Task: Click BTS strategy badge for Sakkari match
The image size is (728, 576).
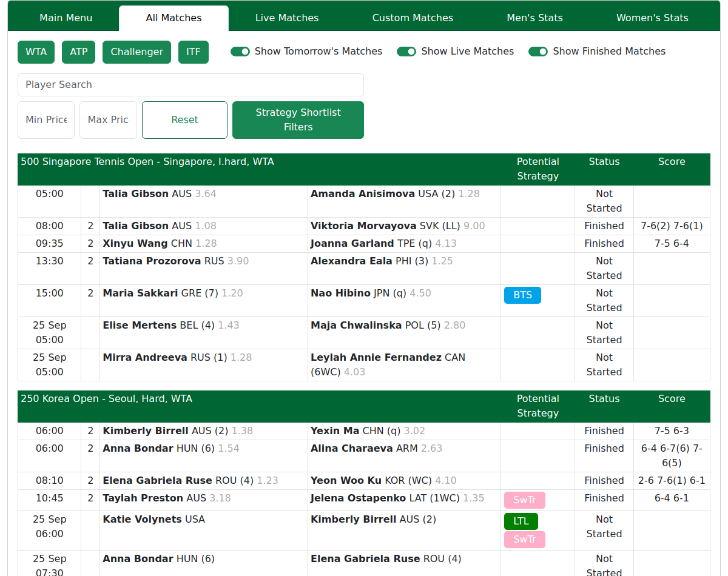Action: click(x=522, y=295)
